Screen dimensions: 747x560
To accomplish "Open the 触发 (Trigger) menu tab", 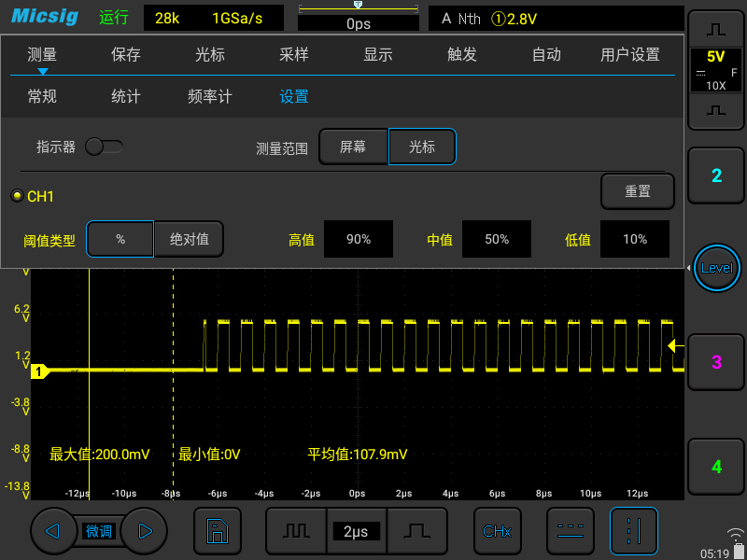I will click(461, 55).
